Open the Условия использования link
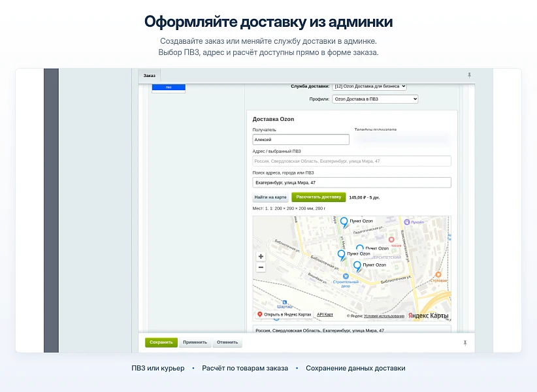Viewport: 537px width, 392px height. pos(384,316)
